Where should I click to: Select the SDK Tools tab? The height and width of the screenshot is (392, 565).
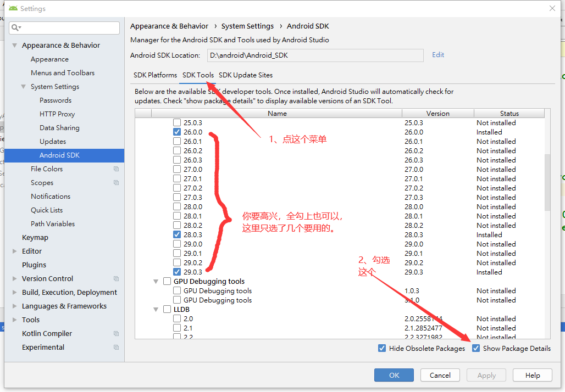click(x=198, y=75)
